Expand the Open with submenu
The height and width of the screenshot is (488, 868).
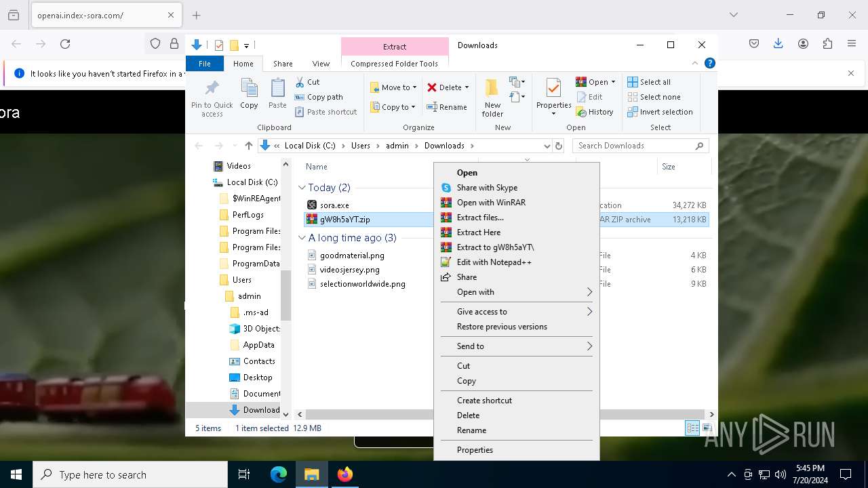[x=516, y=292]
